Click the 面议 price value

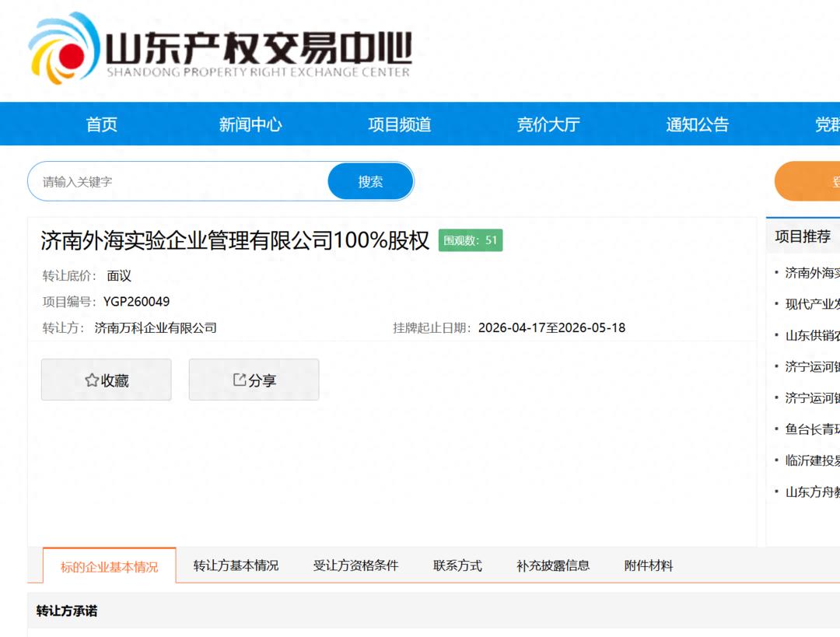119,276
